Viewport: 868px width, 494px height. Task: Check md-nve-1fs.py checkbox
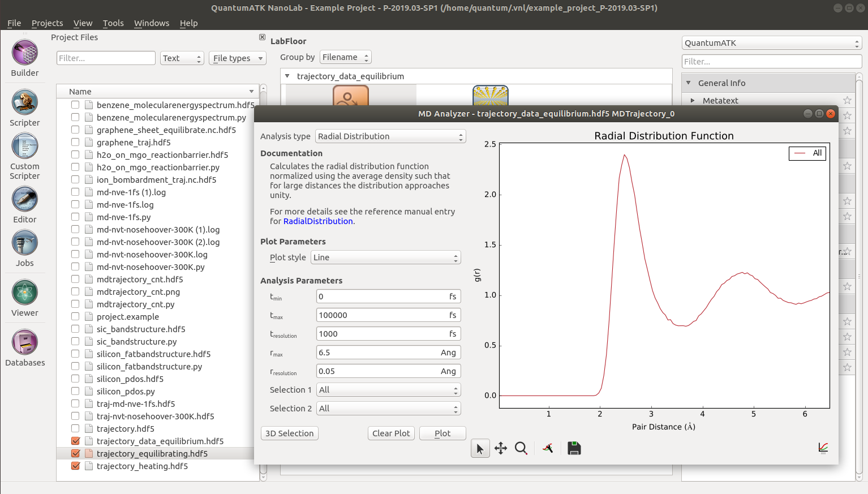click(75, 217)
